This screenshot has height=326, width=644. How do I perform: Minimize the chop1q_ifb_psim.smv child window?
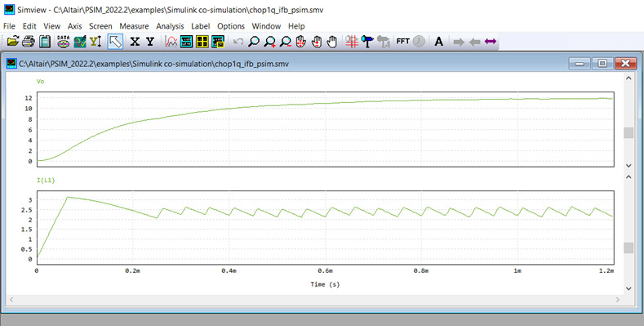580,63
